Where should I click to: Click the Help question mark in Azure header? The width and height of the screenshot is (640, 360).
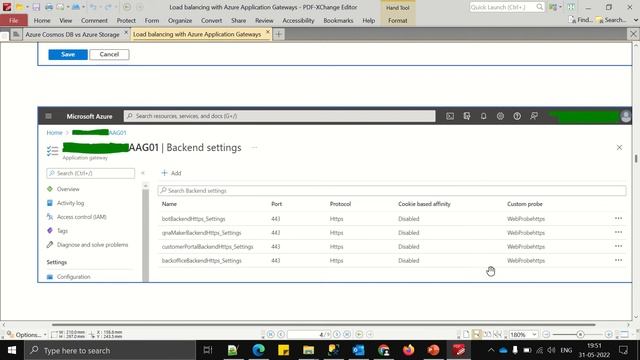point(517,116)
